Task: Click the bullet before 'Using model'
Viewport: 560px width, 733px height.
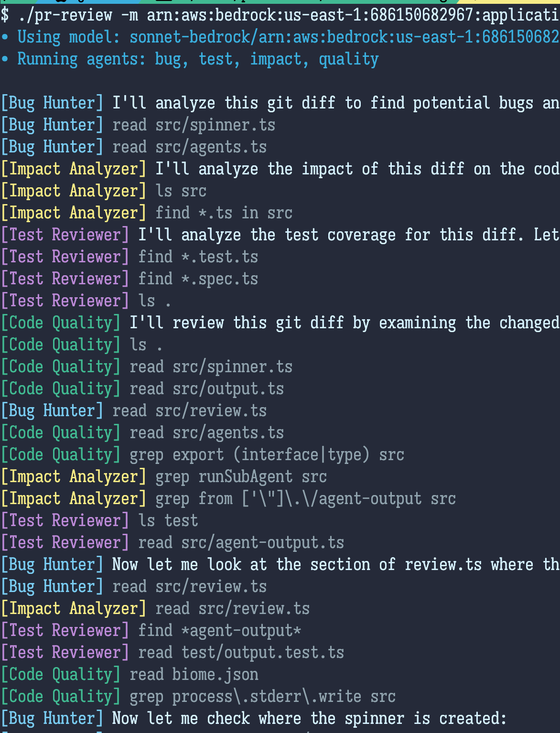Action: pos(4,37)
